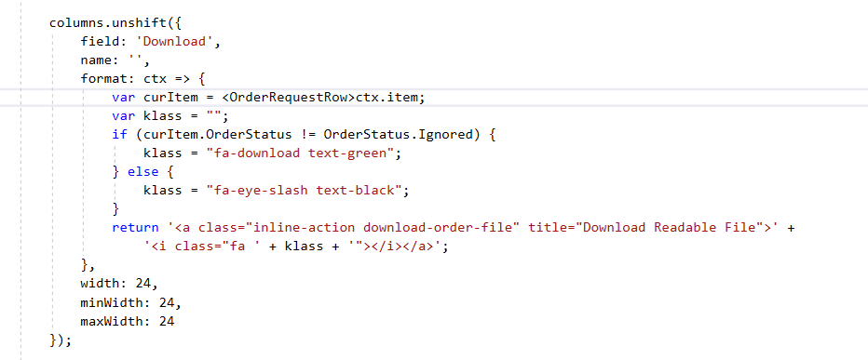Click the closing '"></i></a>' string
Viewport: 868px width, 360px height.
point(395,247)
